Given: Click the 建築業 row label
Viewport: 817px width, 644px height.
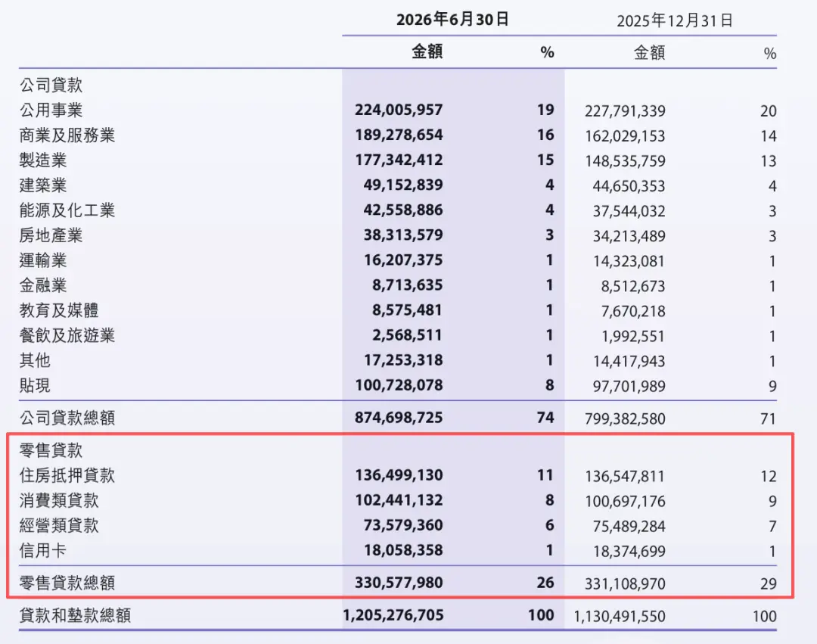Looking at the screenshot, I should tap(43, 185).
